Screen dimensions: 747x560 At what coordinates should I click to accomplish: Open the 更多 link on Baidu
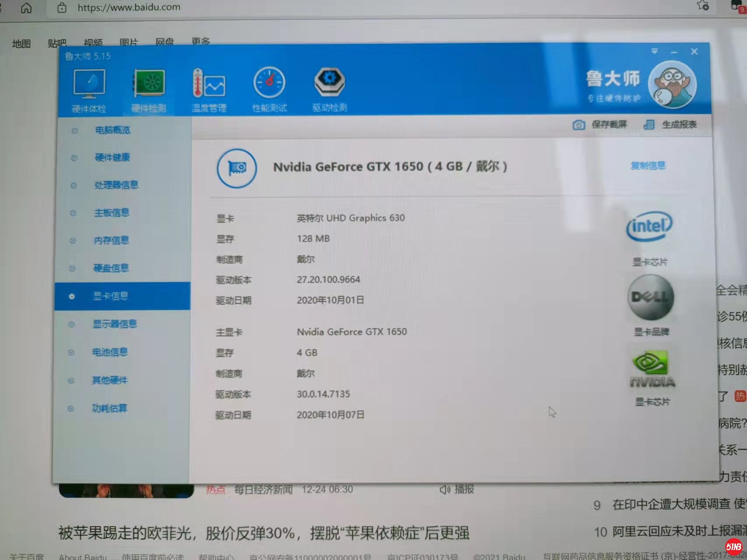201,41
